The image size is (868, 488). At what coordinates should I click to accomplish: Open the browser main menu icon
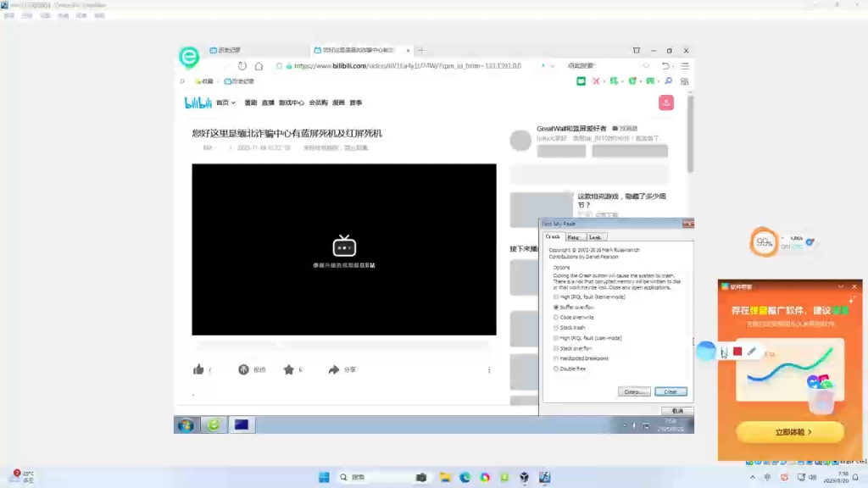coord(685,66)
